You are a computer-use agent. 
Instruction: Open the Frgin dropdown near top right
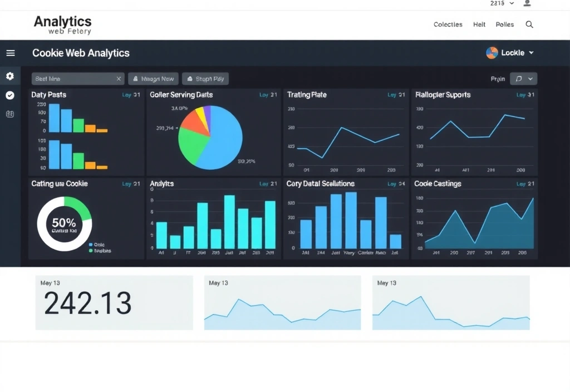click(523, 79)
